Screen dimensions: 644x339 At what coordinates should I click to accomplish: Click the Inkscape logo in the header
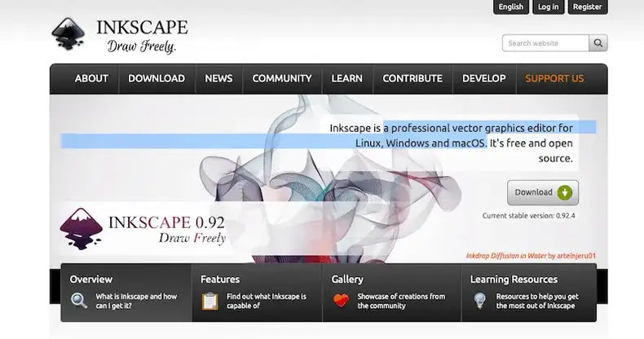[x=69, y=34]
